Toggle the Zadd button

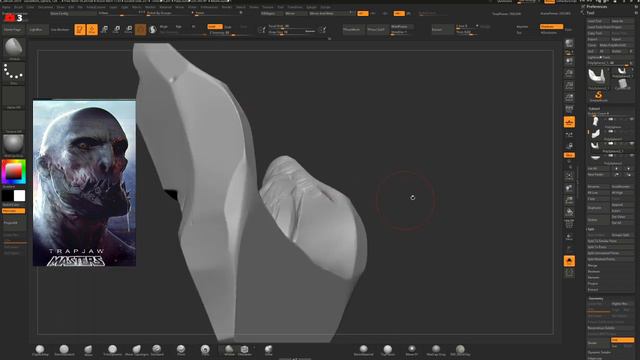[214, 27]
